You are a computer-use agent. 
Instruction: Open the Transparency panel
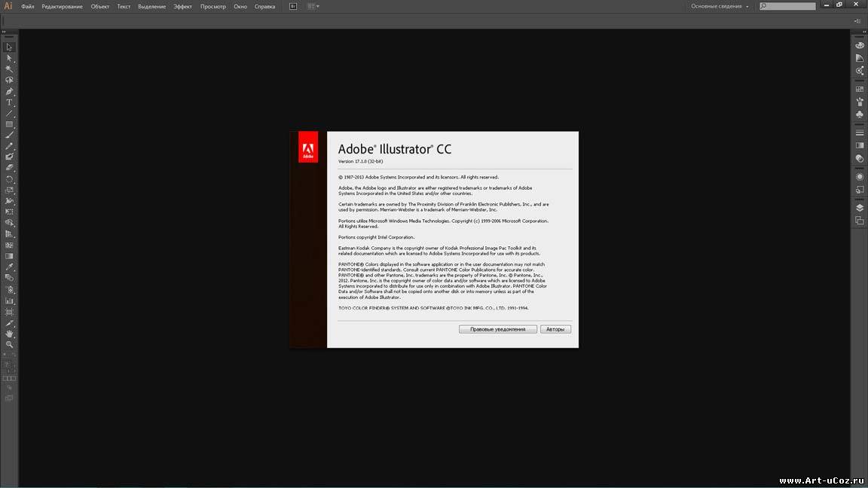(x=859, y=158)
